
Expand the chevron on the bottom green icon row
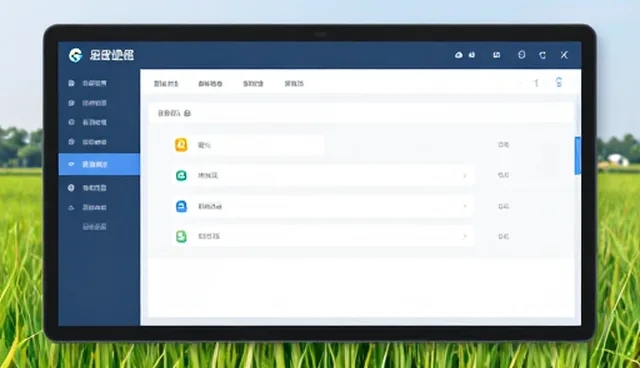pos(464,236)
